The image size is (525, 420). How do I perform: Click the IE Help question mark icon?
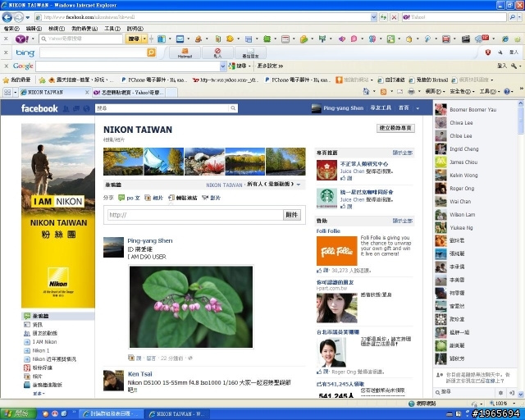pos(507,91)
